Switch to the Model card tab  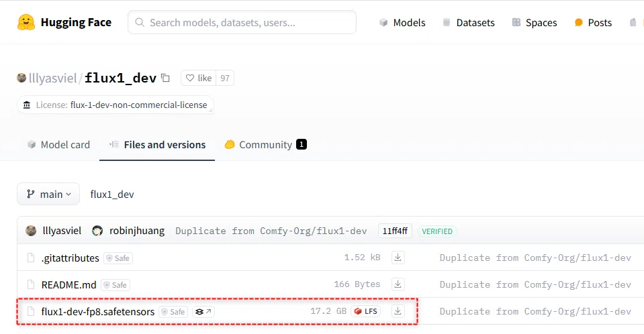(58, 145)
